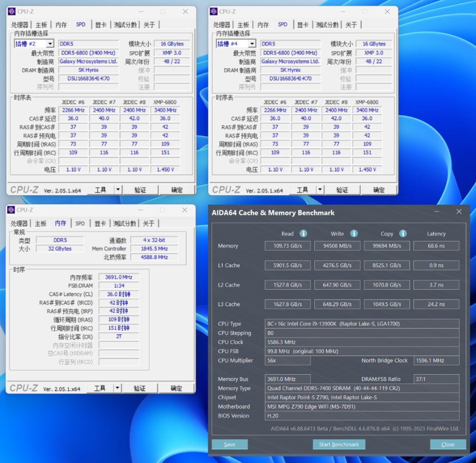The height and width of the screenshot is (463, 476).
Task: Click L1 Cache Read 5901.5 GB/s field
Action: coord(288,265)
